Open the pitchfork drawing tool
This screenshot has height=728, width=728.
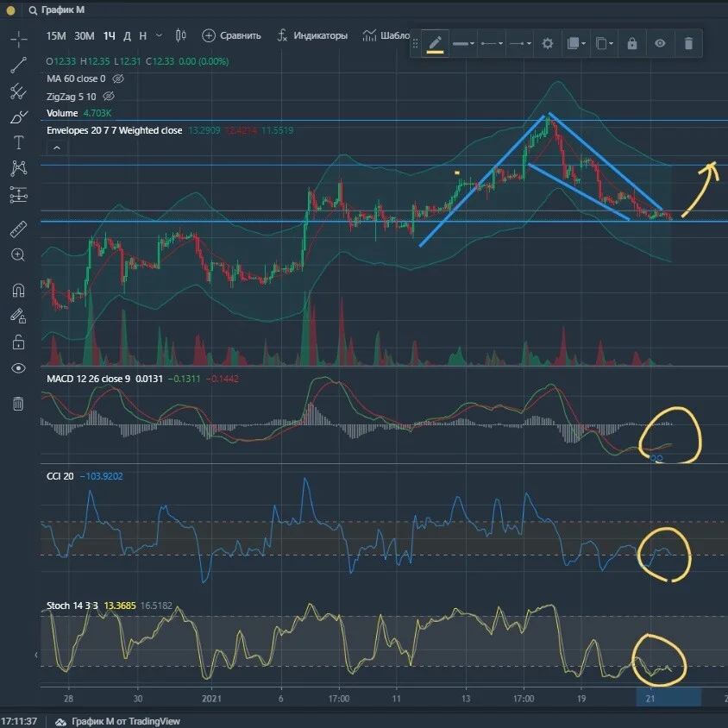pos(19,91)
